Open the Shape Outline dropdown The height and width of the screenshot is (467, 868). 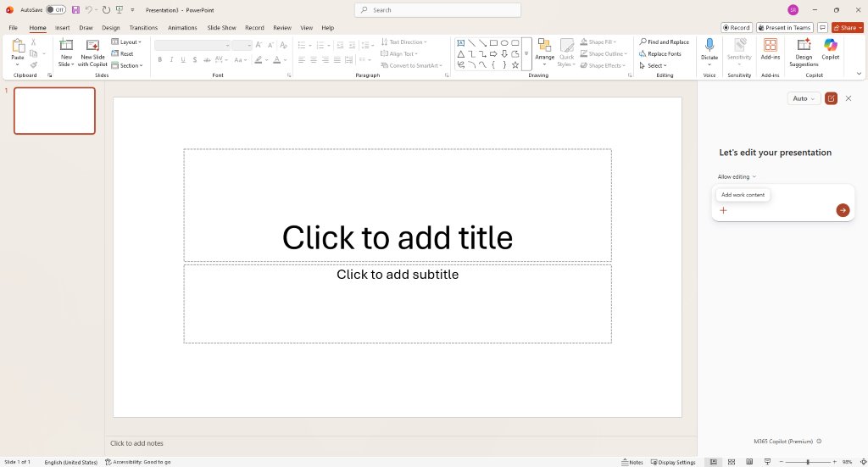click(604, 53)
